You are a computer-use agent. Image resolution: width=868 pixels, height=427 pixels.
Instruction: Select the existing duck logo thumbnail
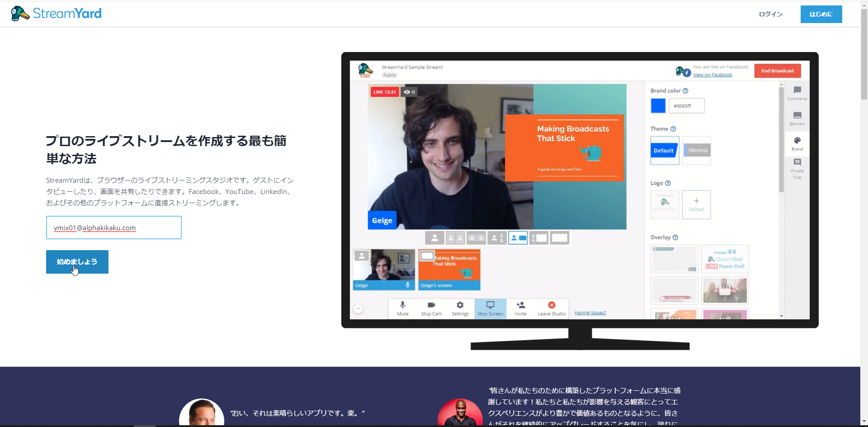point(665,205)
